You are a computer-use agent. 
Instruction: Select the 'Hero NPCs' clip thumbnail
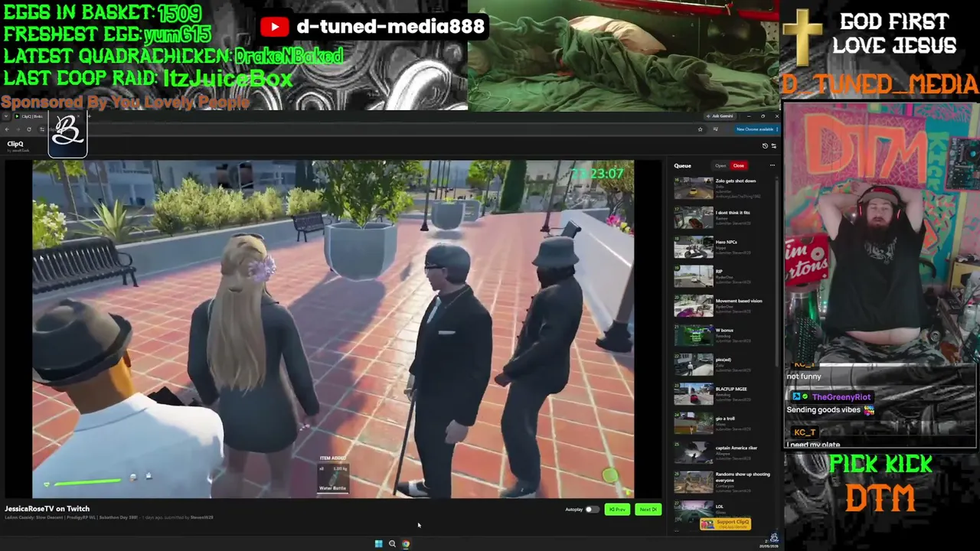693,247
